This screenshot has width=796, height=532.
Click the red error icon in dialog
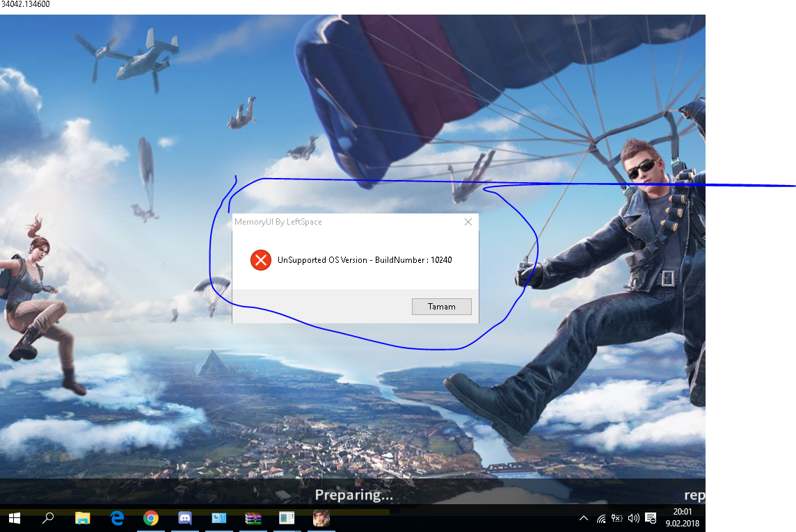261,260
